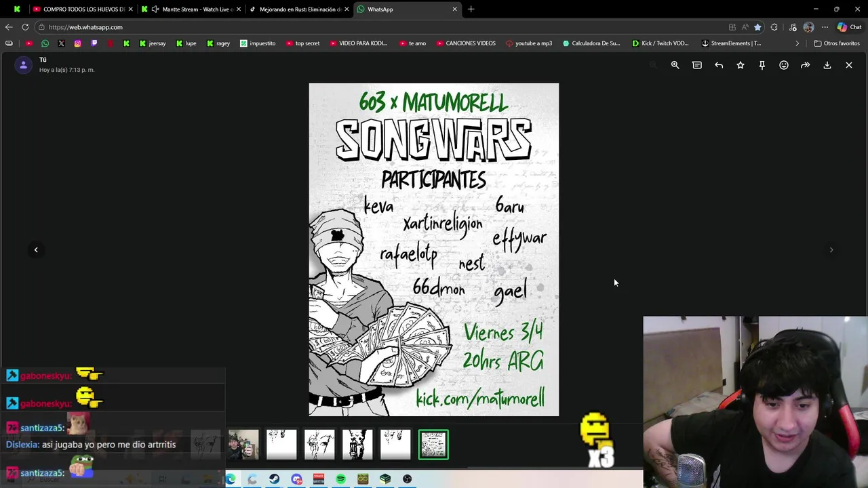
Task: Expand more bookmarks chevron
Action: click(797, 43)
